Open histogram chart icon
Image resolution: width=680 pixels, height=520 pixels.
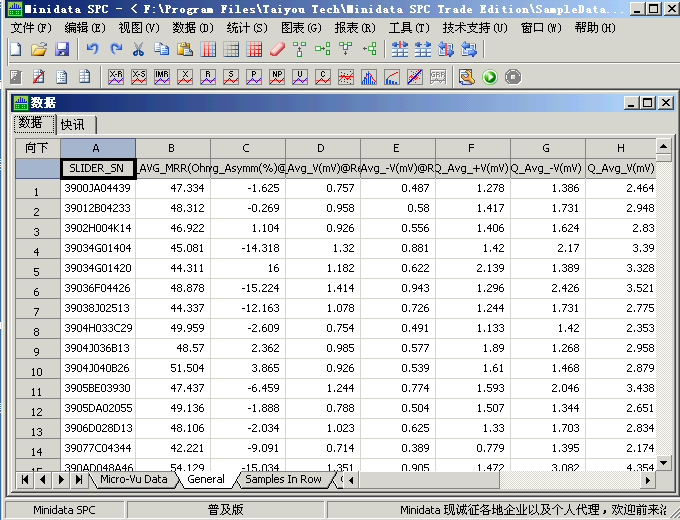[x=369, y=77]
